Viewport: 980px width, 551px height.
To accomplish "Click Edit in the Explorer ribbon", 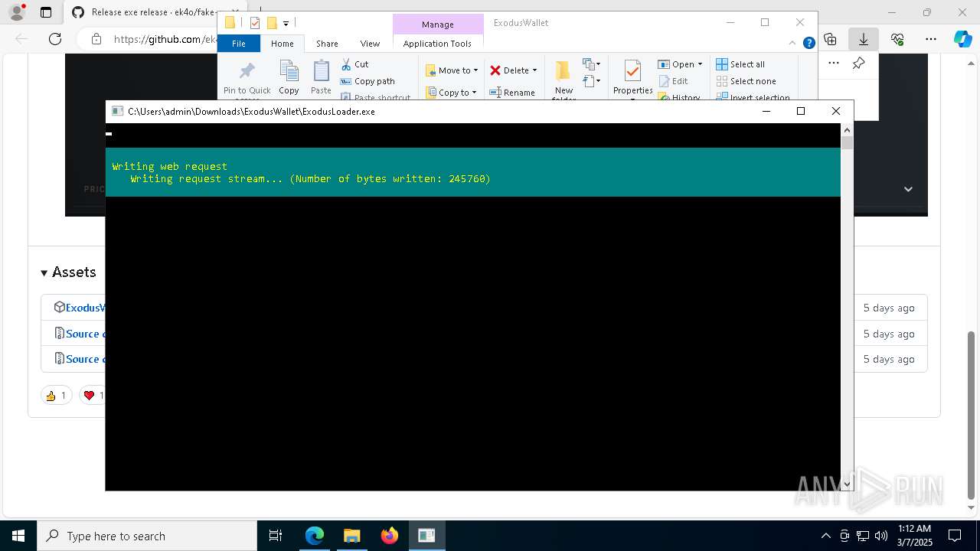I will point(673,81).
